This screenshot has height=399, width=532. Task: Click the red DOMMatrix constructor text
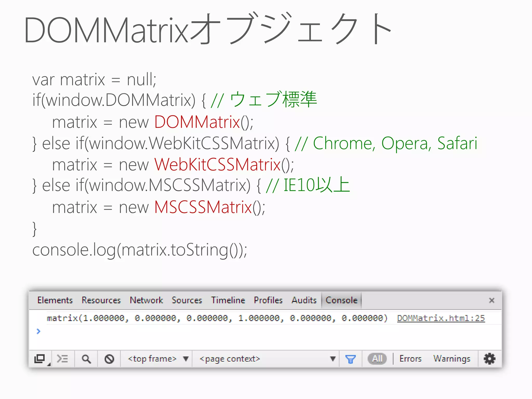tap(197, 122)
